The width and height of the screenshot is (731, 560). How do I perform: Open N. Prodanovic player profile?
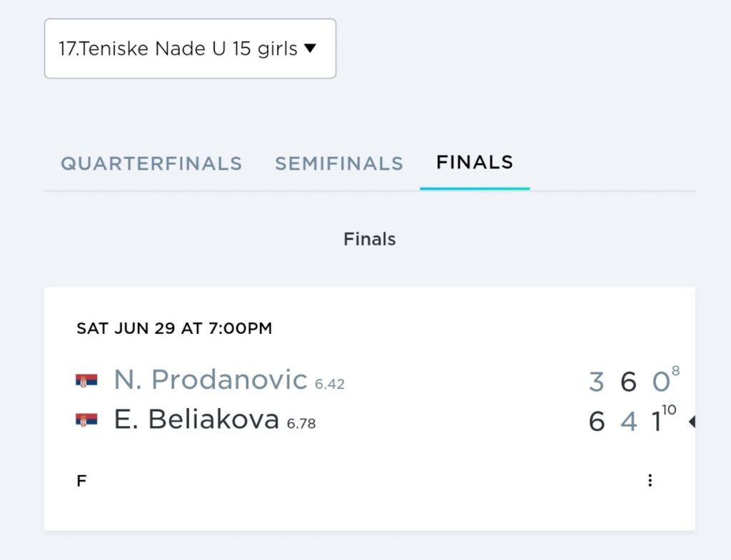pos(211,380)
